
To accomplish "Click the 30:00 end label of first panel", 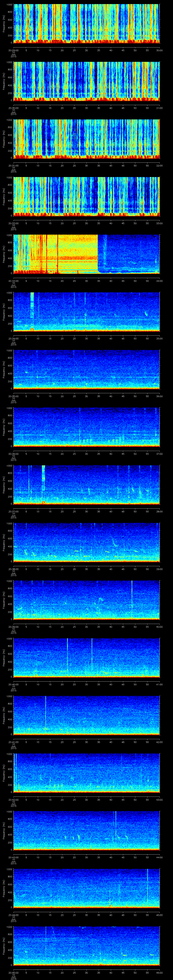I will [x=160, y=50].
